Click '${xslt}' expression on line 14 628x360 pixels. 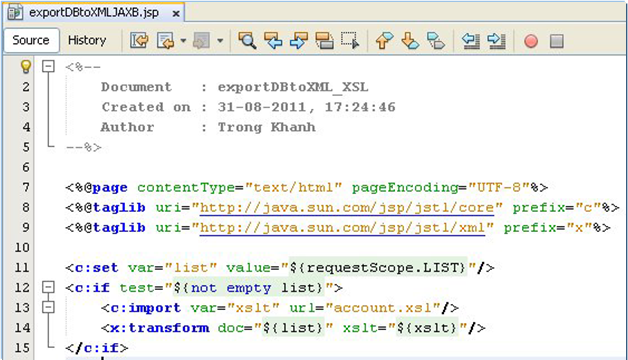pyautogui.click(x=427, y=328)
